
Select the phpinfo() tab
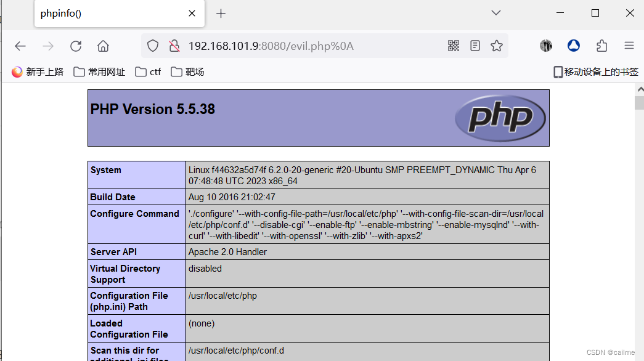[x=119, y=14]
